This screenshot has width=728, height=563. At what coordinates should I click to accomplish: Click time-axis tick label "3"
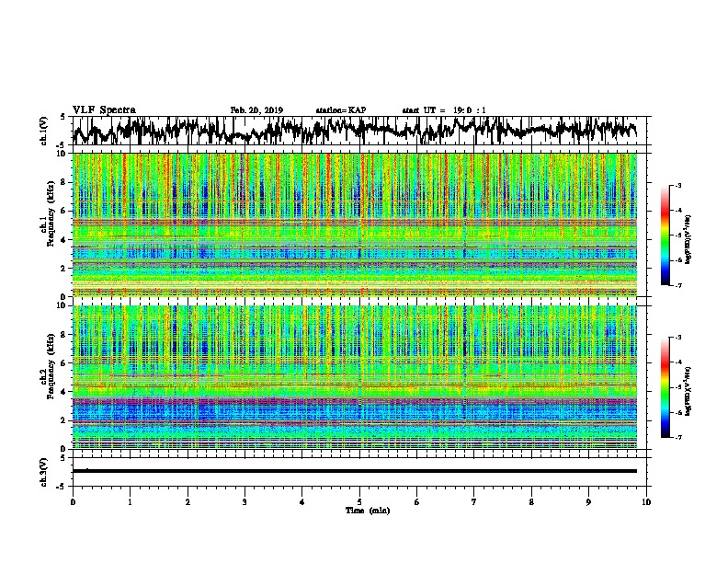pos(245,501)
